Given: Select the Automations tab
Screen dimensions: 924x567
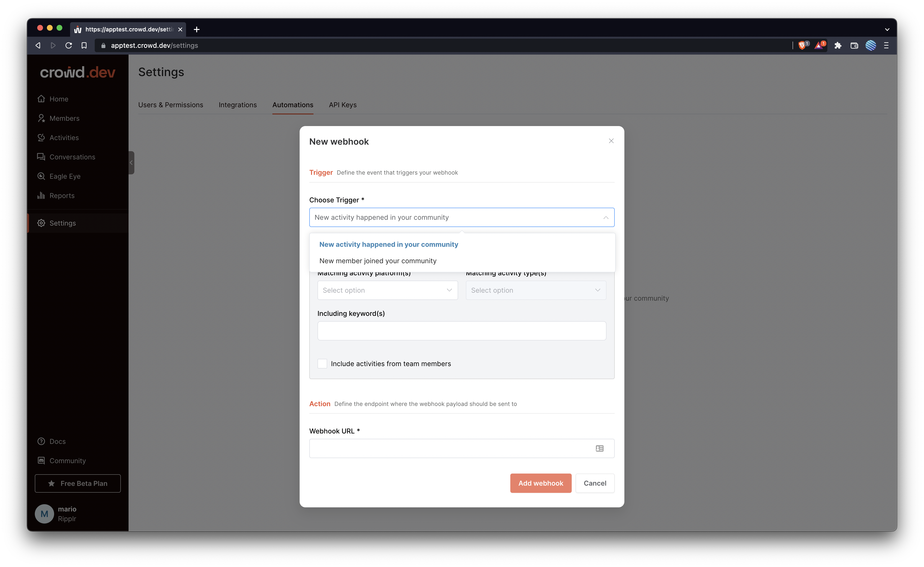Looking at the screenshot, I should 293,105.
